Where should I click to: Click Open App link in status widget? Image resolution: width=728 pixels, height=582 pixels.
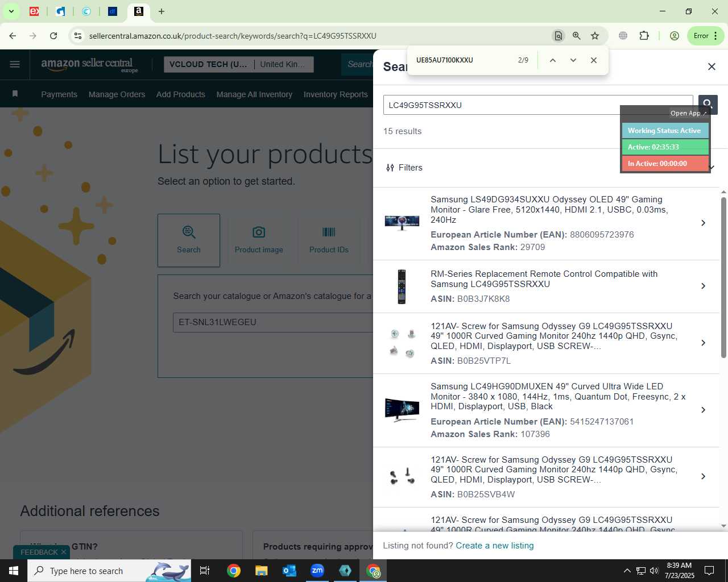(x=688, y=113)
